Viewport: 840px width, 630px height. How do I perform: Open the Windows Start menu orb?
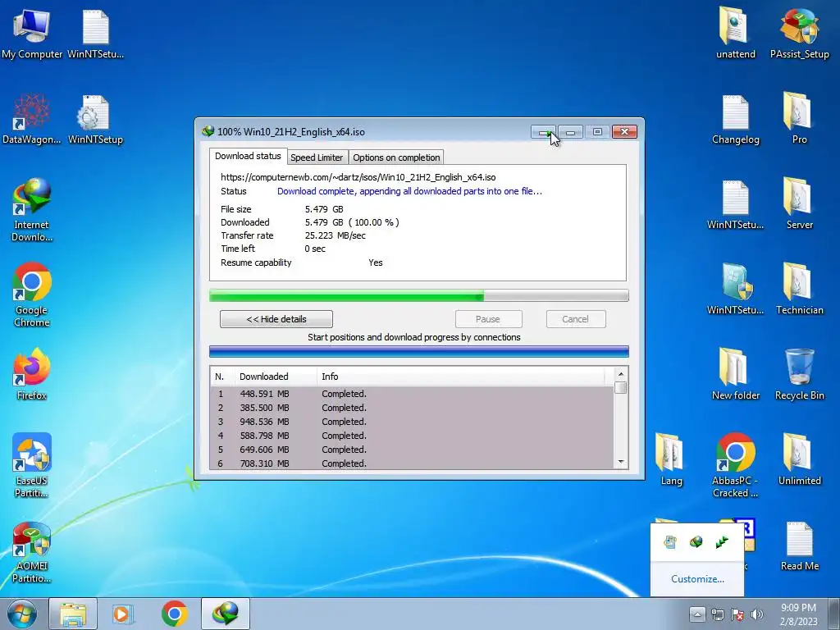pyautogui.click(x=21, y=614)
